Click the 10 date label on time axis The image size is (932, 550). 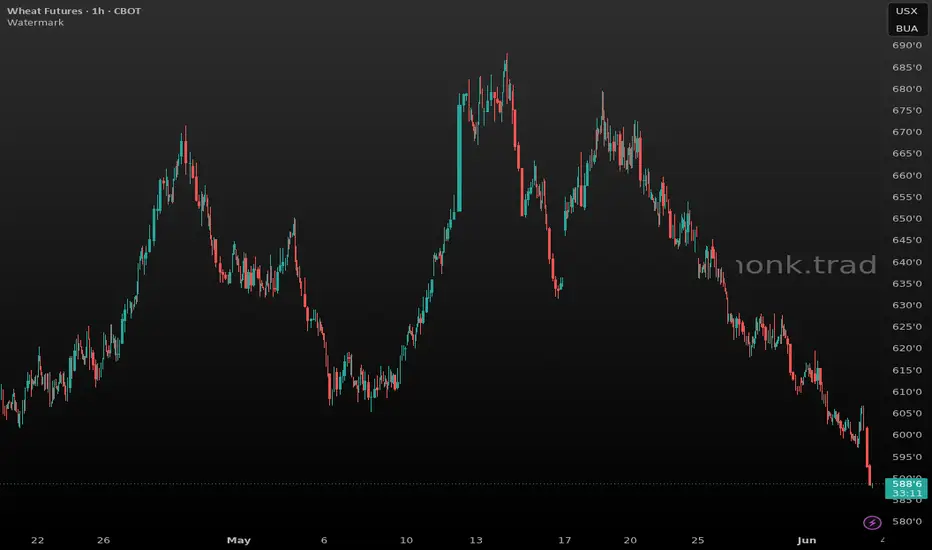tap(406, 540)
